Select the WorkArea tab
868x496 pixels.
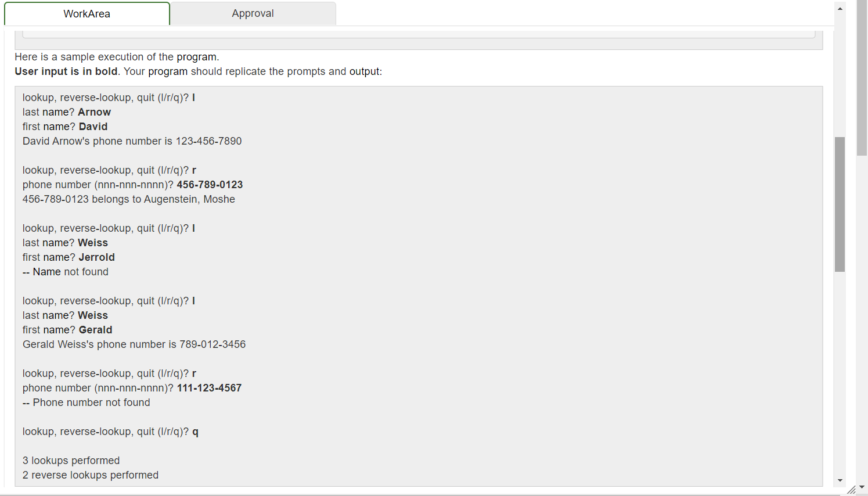pyautogui.click(x=87, y=13)
